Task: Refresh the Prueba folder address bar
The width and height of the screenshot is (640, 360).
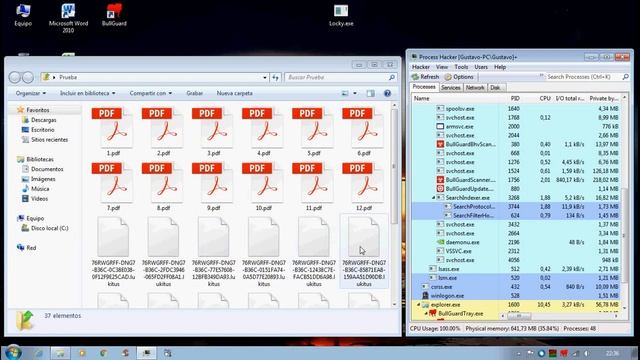Action: [x=276, y=77]
